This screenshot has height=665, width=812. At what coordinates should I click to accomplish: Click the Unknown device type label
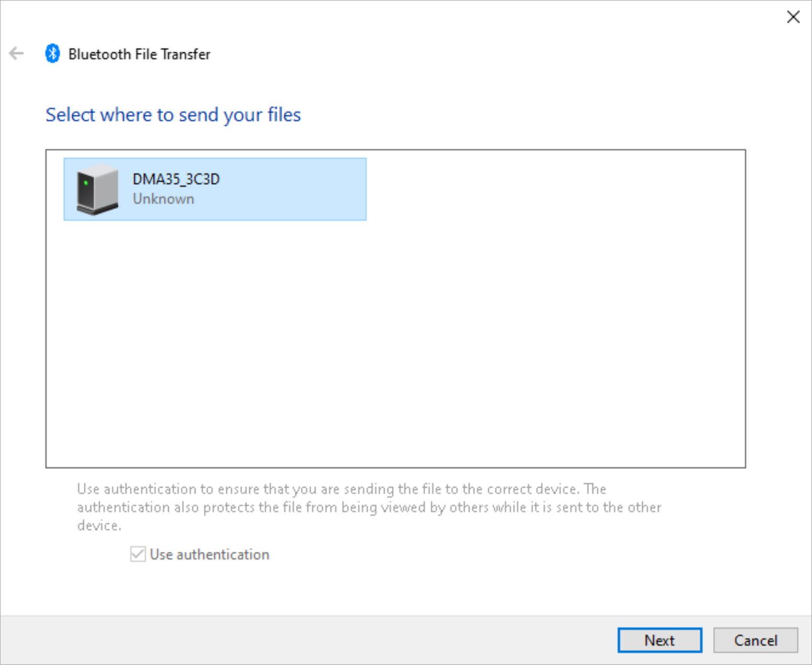coord(163,199)
